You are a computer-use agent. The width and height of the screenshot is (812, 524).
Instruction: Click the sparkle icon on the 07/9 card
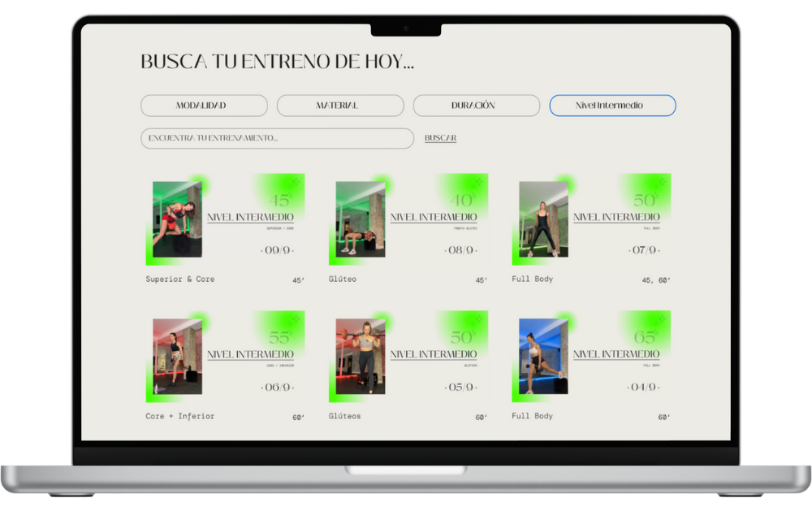click(x=662, y=183)
